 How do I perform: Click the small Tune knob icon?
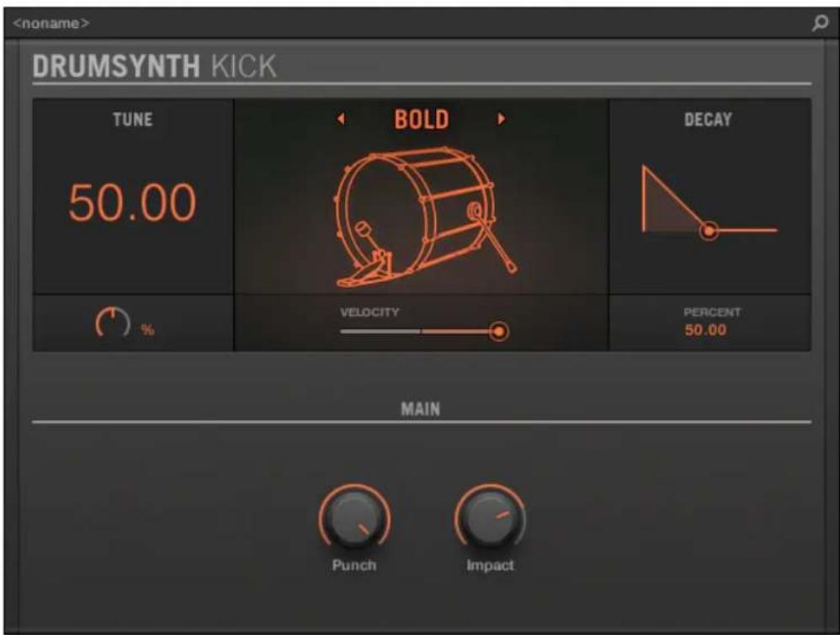113,323
